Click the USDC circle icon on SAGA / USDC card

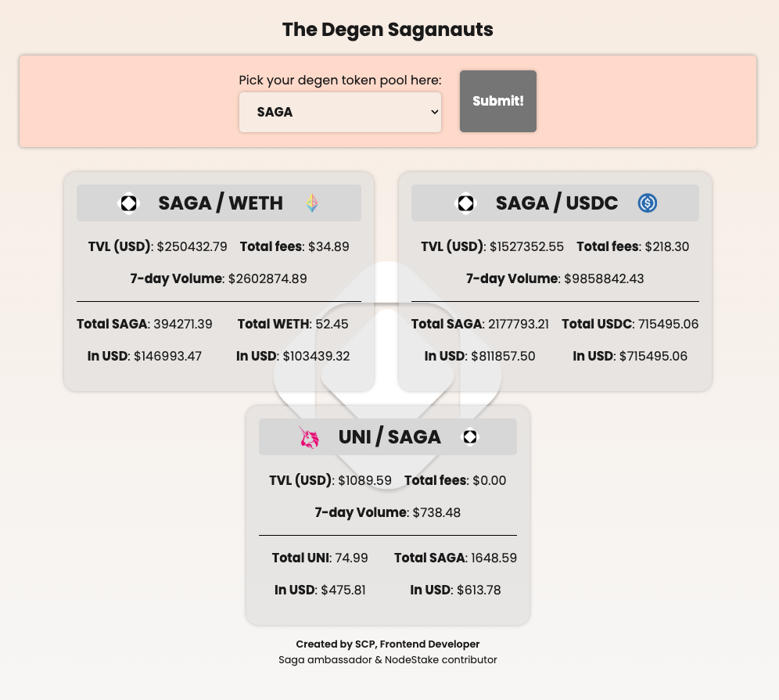(x=647, y=203)
